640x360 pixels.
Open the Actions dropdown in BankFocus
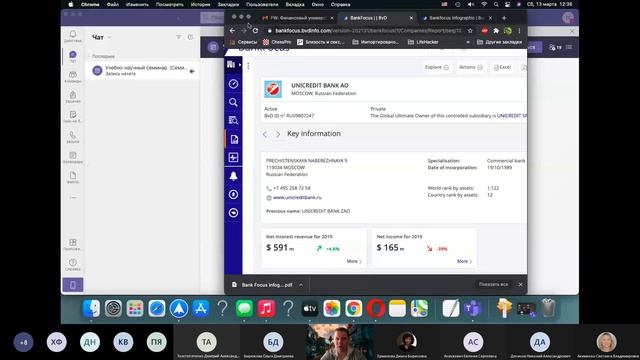click(470, 67)
